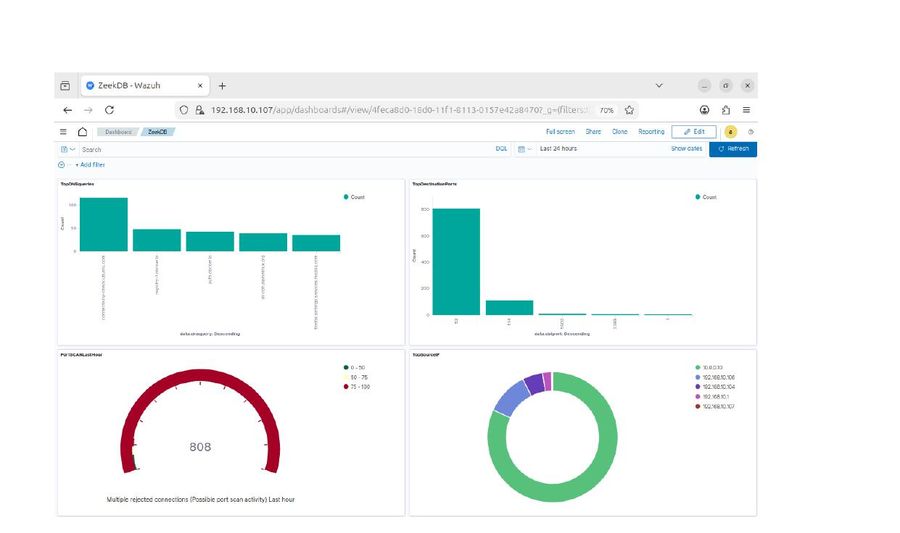Image resolution: width=900 pixels, height=533 pixels.
Task: Open the Firefox application menu
Action: coord(746,110)
